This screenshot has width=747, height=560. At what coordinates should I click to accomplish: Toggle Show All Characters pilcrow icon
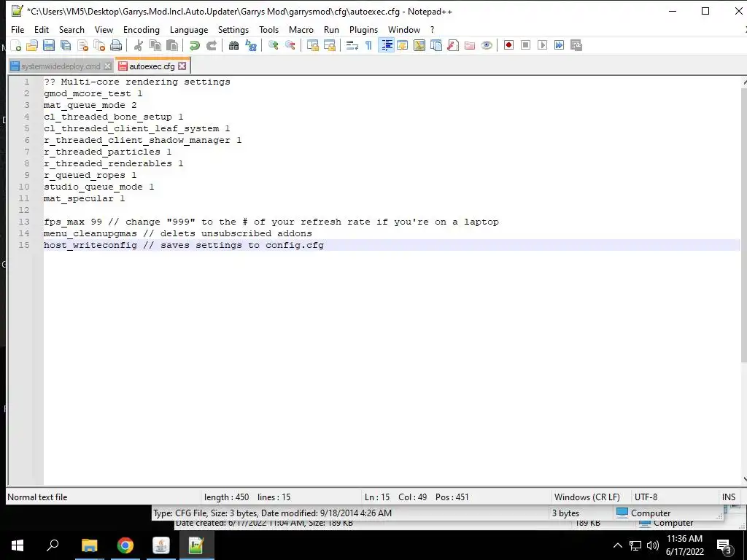click(368, 45)
